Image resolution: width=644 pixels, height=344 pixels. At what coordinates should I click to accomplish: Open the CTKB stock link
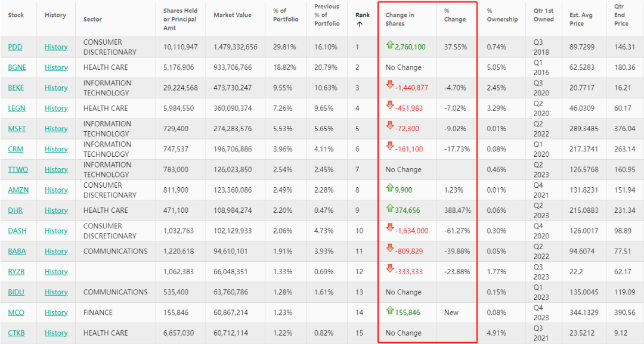pos(16,333)
